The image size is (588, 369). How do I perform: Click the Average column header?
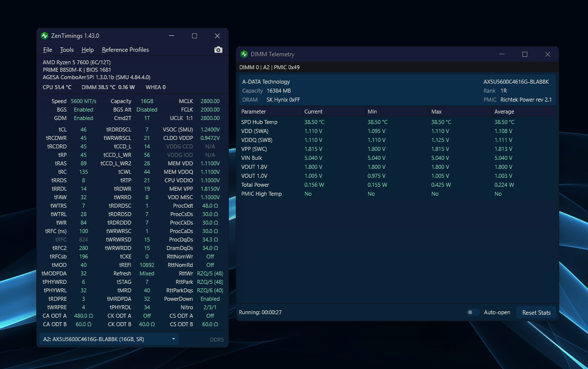click(x=524, y=112)
